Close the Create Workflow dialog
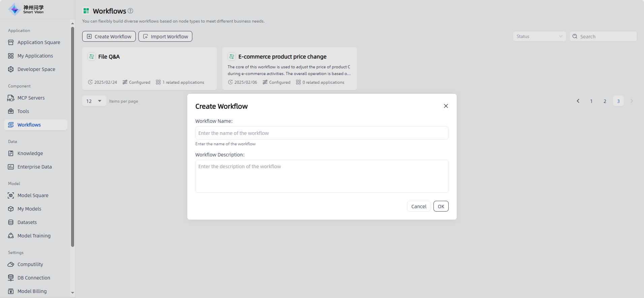This screenshot has width=644, height=298. [x=446, y=106]
